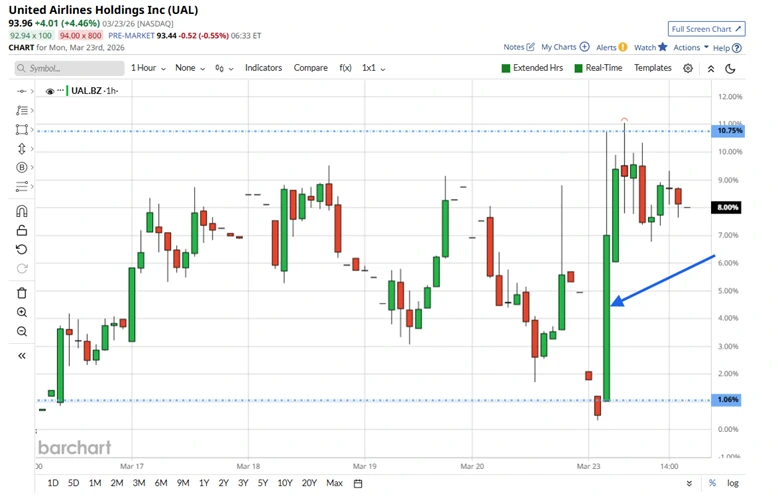
Task: Select the 1.06% price level label
Action: pos(728,399)
